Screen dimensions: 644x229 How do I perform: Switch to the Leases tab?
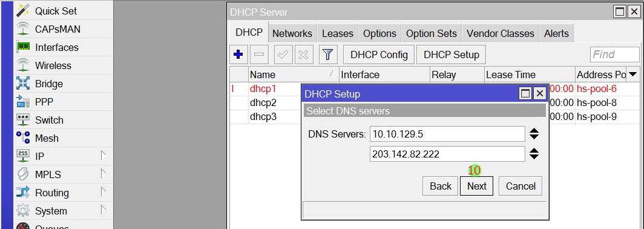pos(338,33)
